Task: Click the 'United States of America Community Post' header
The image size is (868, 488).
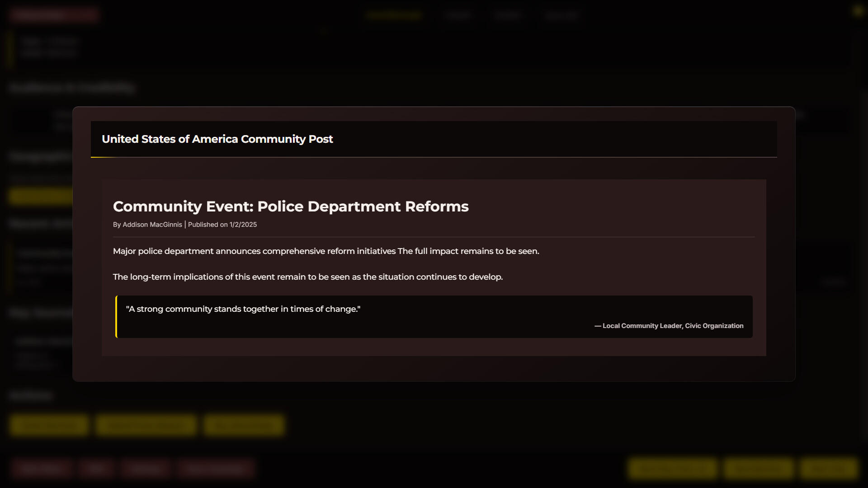Action: (x=217, y=139)
